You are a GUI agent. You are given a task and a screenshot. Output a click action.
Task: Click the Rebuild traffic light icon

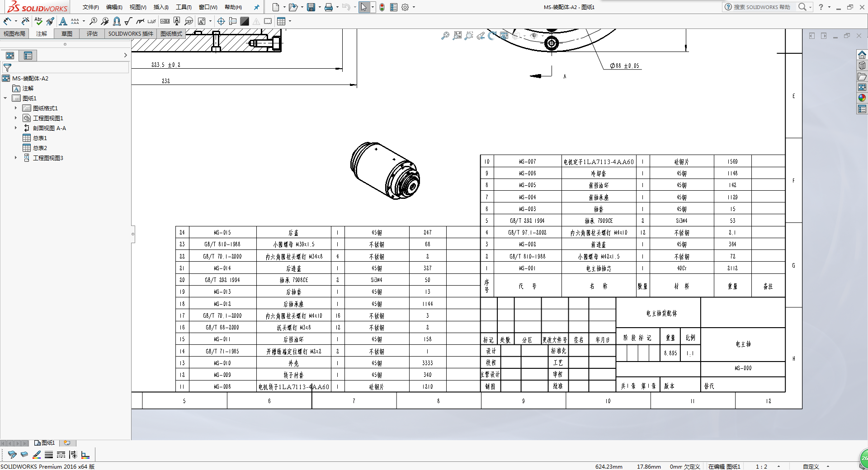pyautogui.click(x=382, y=7)
